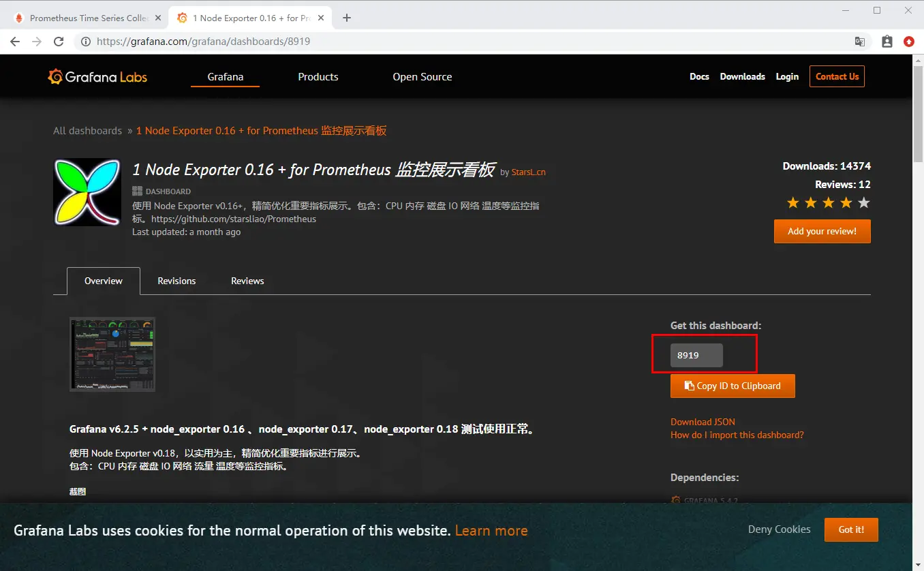Open the dashboard screenshot thumbnail
Screen dimensions: 924x571
coord(112,354)
